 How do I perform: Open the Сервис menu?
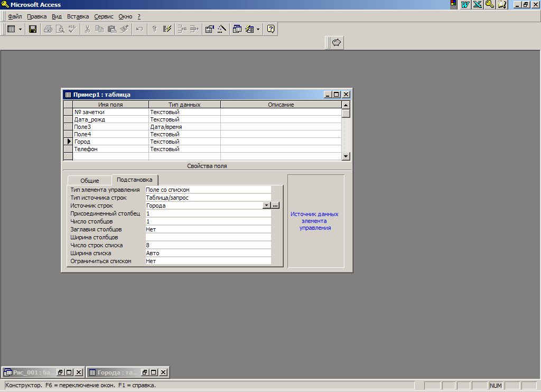coord(104,16)
